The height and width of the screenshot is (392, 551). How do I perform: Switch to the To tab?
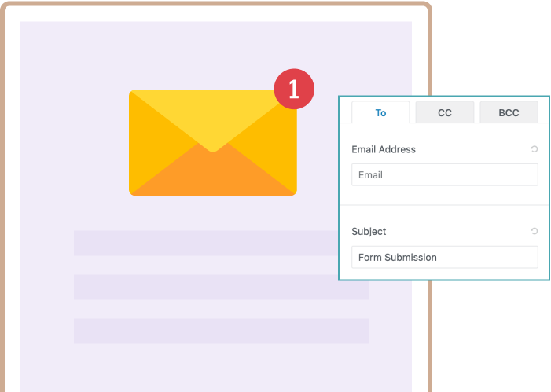[380, 113]
